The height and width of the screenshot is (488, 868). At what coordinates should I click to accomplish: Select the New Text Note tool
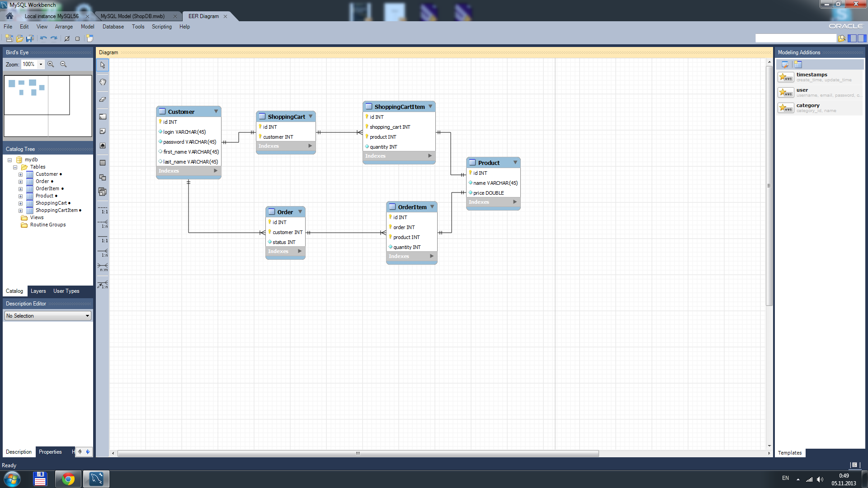[x=103, y=131]
